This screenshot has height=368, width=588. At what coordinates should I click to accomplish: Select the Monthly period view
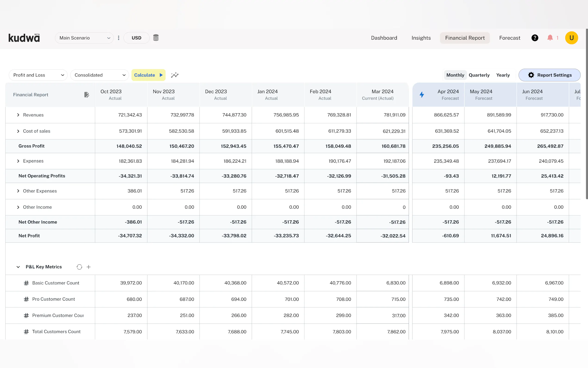455,75
